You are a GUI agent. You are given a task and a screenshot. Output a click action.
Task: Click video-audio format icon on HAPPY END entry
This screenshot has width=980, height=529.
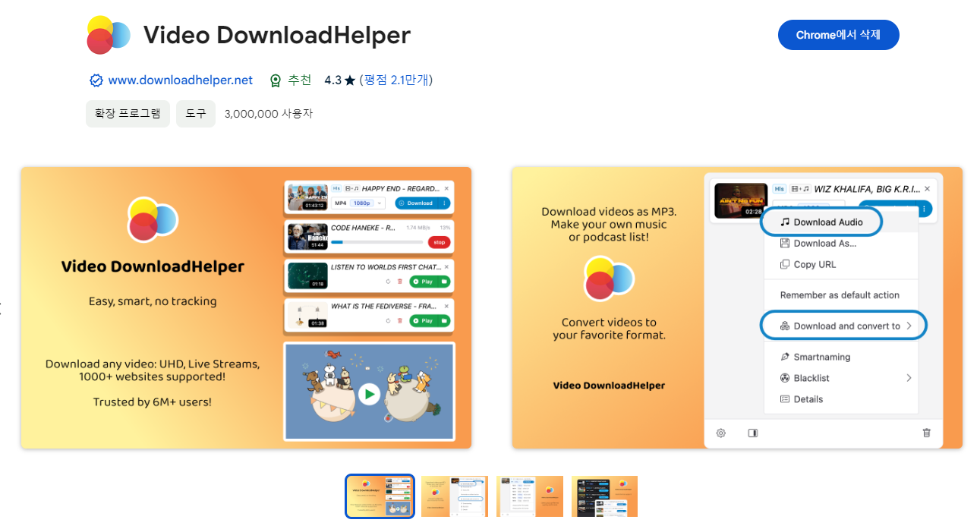[x=352, y=188]
